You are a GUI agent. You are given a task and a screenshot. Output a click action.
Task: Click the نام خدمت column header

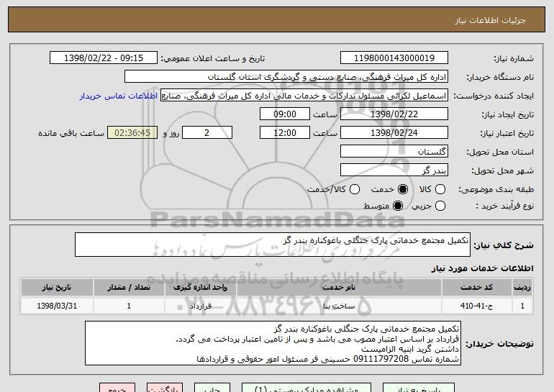tap(339, 288)
